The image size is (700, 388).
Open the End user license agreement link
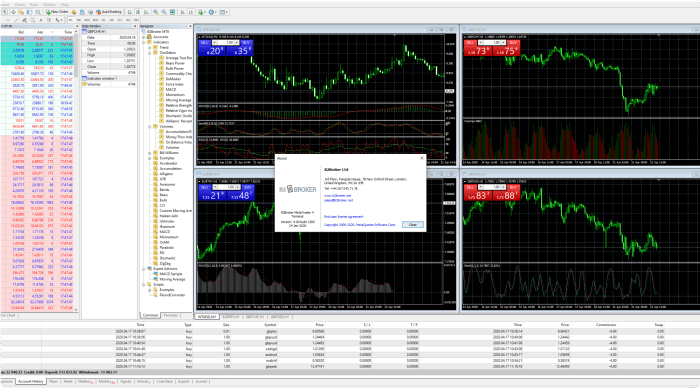click(344, 217)
